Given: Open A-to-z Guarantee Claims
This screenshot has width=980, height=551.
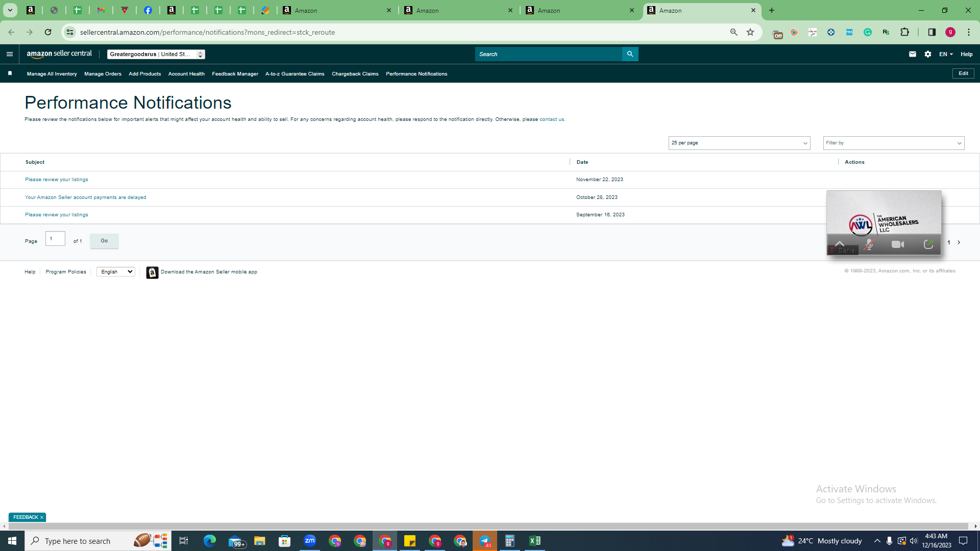Looking at the screenshot, I should click(x=295, y=74).
